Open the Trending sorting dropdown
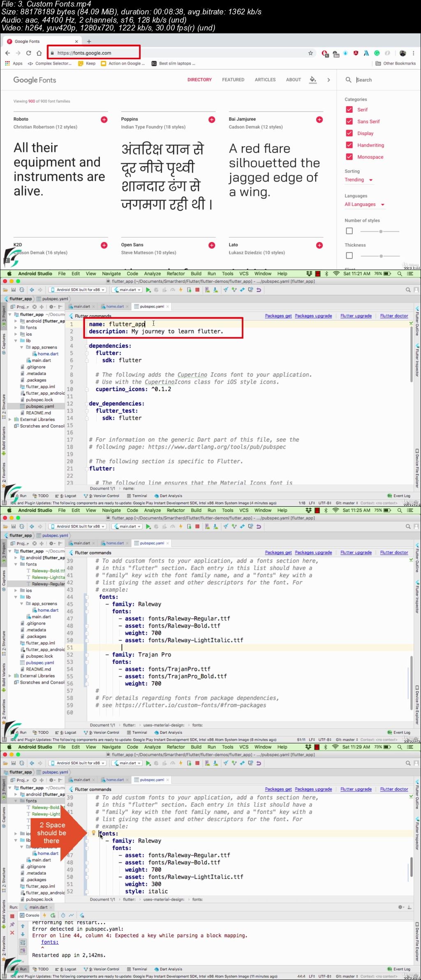The width and height of the screenshot is (421, 980). pos(359,180)
